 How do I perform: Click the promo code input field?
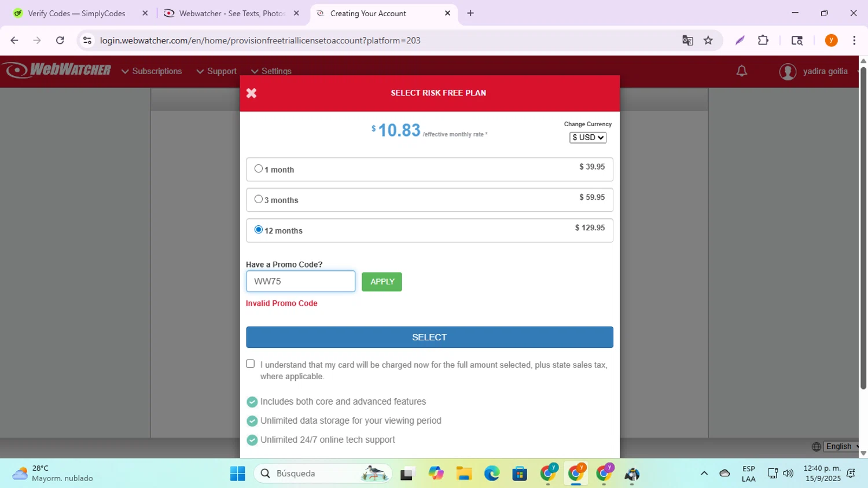coord(300,281)
